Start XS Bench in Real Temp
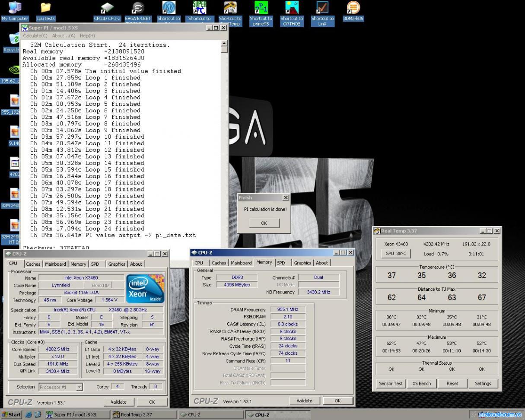The height and width of the screenshot is (420, 525). (x=421, y=383)
